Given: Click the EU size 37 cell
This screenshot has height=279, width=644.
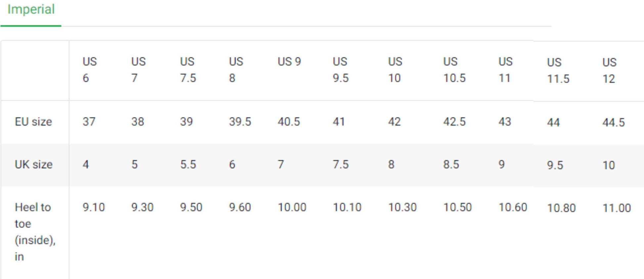Looking at the screenshot, I should click(x=89, y=122).
